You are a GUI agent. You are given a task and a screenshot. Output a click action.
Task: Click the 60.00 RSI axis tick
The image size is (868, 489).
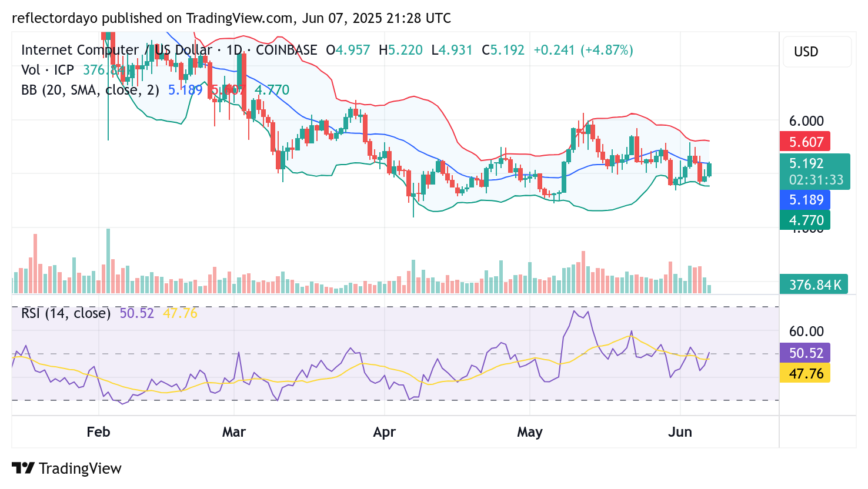[x=806, y=331]
